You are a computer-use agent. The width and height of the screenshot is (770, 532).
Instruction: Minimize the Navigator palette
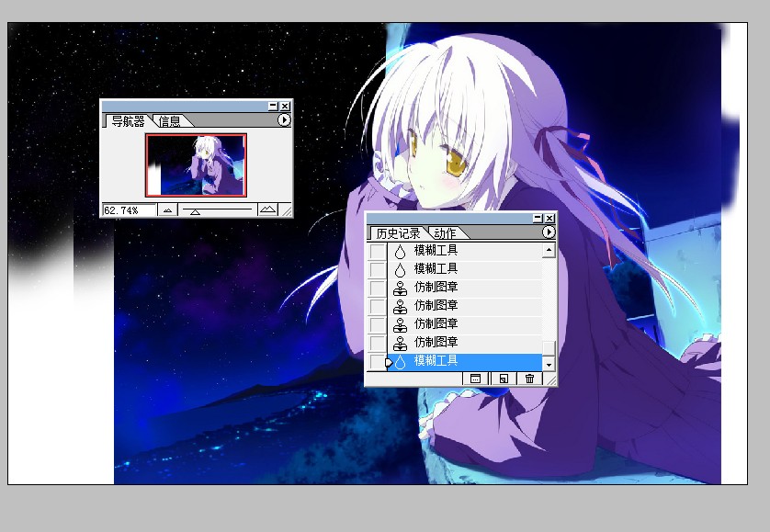click(273, 106)
